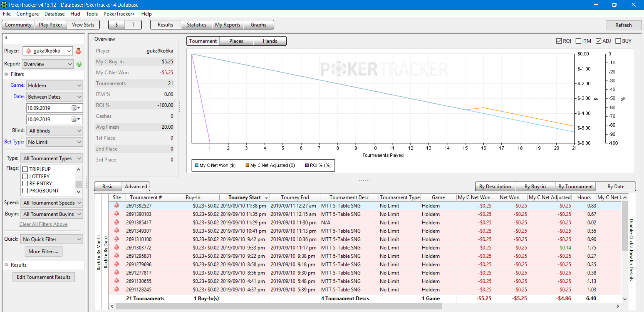Open the Bet Type No Limit dropdown
The height and width of the screenshot is (312, 644).
click(54, 142)
